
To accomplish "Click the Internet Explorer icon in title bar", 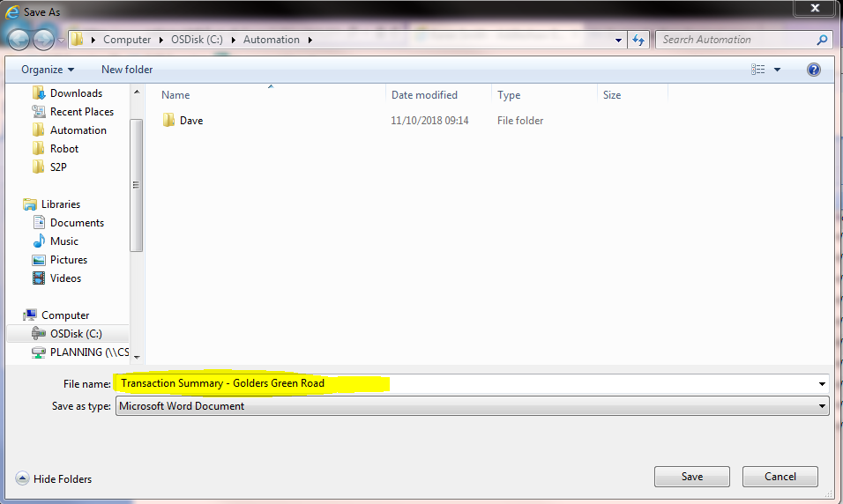I will coord(11,11).
